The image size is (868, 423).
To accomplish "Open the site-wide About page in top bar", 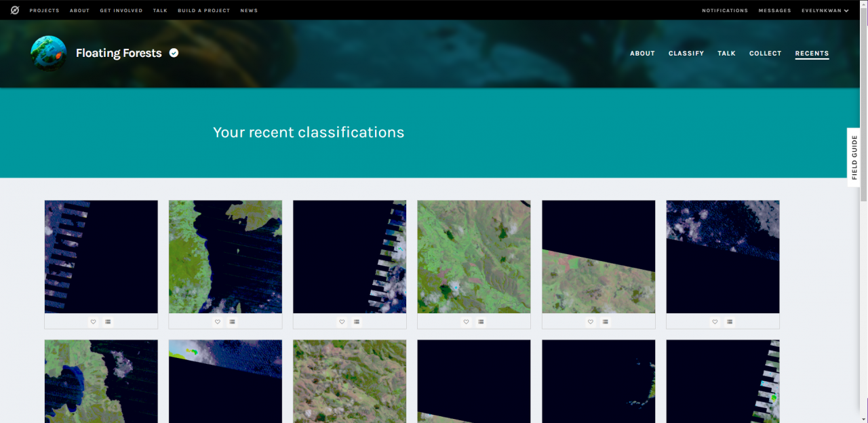I will (79, 11).
